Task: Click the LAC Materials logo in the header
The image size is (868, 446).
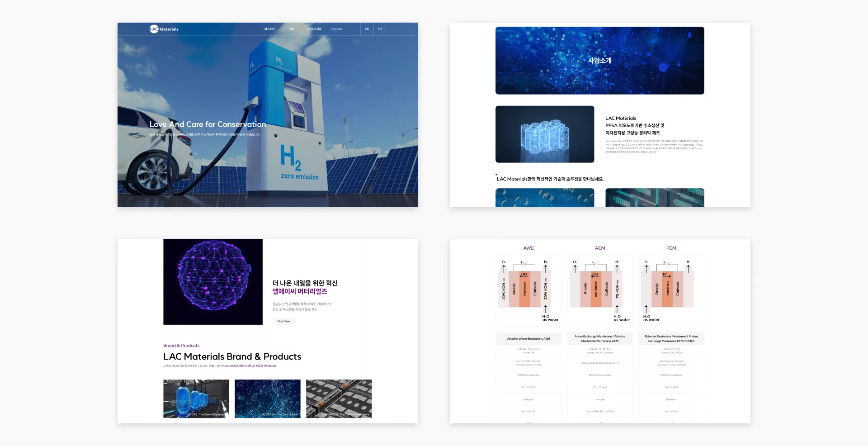Action: 164,29
